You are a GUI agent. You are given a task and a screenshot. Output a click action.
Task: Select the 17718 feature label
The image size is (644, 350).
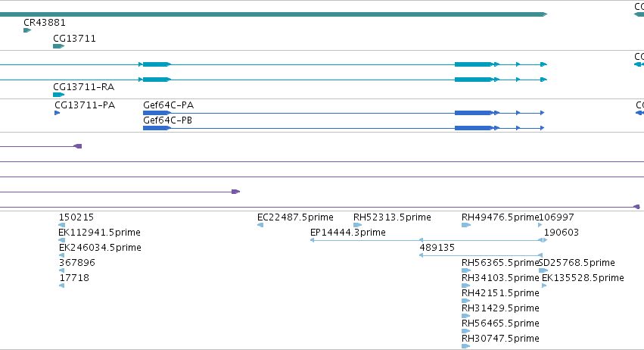[74, 278]
